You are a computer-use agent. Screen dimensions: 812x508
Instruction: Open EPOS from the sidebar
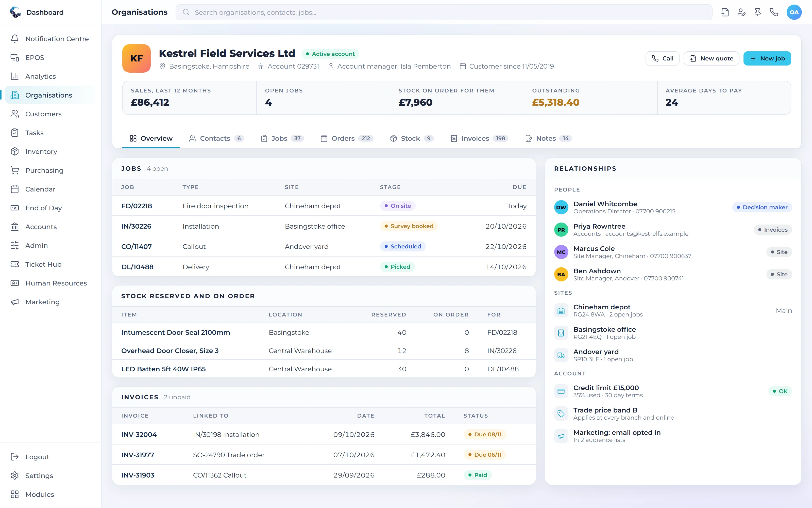[50, 57]
